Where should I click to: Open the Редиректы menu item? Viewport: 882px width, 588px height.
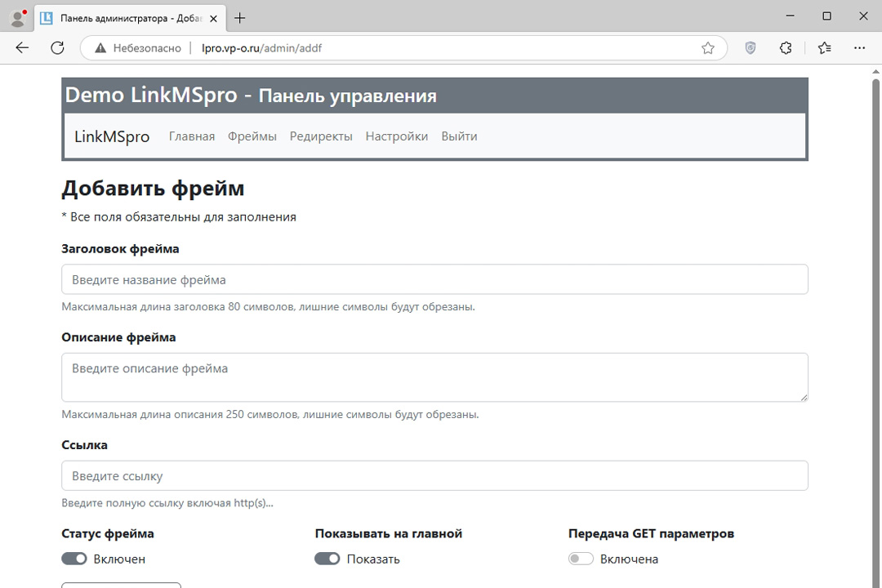[321, 136]
